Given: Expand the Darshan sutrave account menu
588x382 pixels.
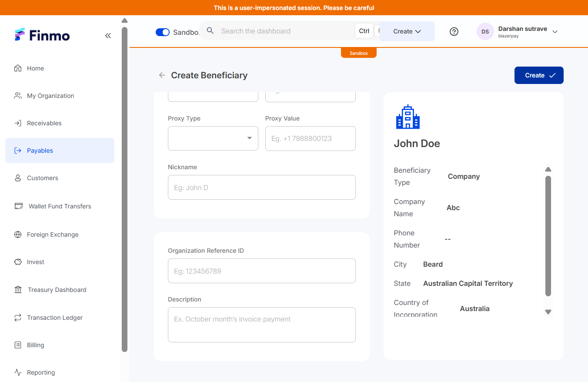Looking at the screenshot, I should (555, 32).
